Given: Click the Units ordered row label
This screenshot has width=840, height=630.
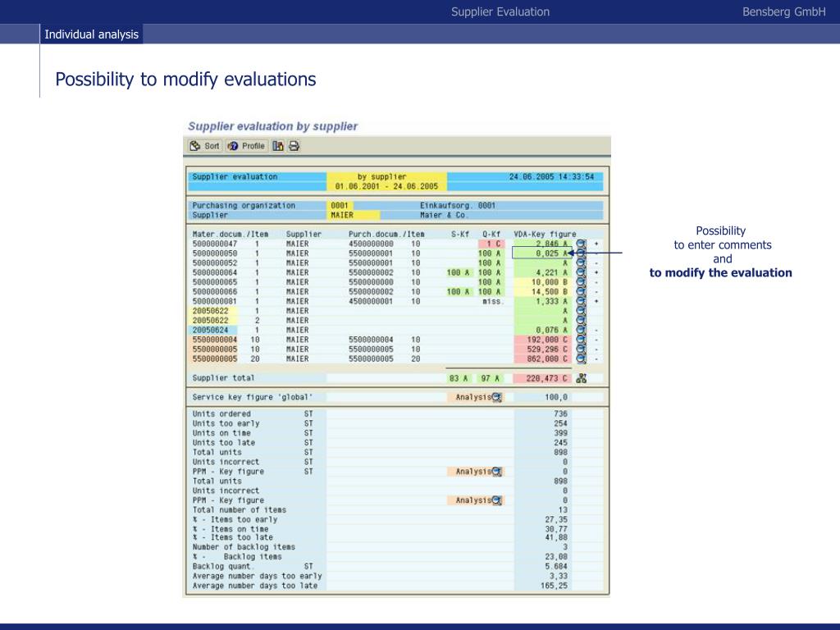Looking at the screenshot, I should pyautogui.click(x=221, y=414).
